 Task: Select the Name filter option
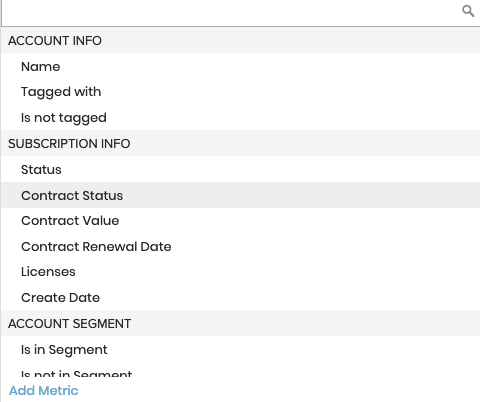click(x=241, y=67)
